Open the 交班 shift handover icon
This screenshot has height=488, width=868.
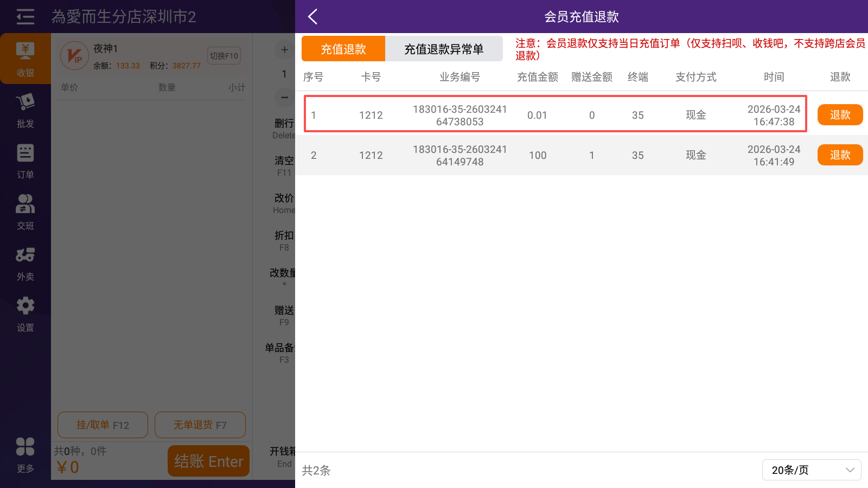pyautogui.click(x=25, y=212)
